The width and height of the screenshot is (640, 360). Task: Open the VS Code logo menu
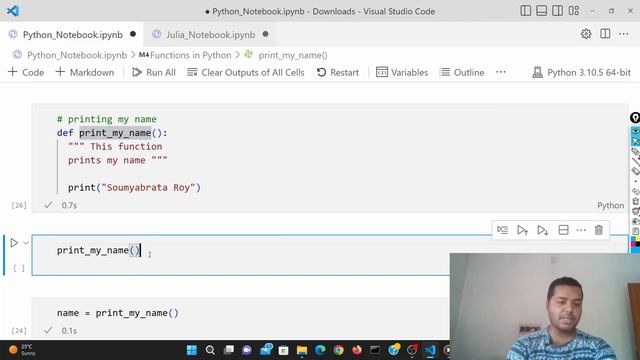tap(13, 11)
